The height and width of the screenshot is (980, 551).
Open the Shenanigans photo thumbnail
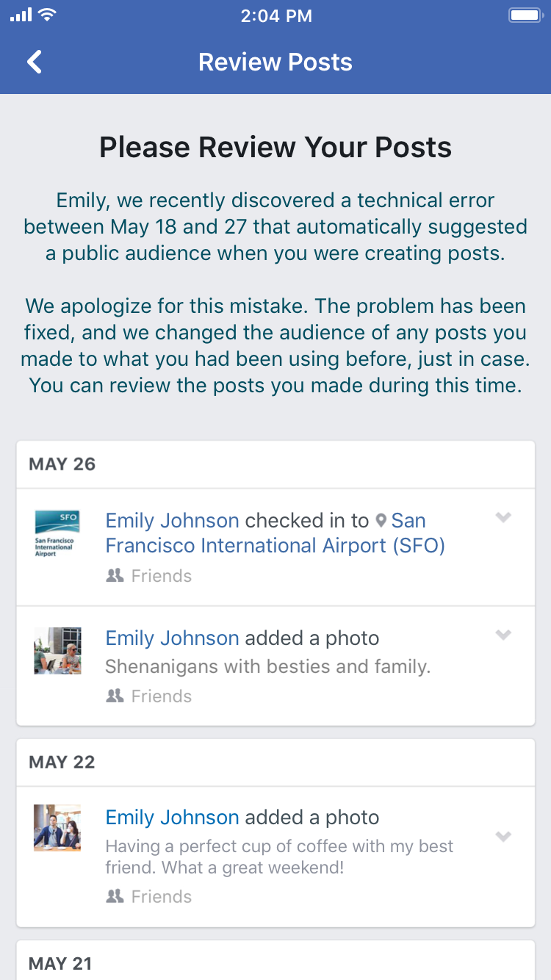[57, 651]
